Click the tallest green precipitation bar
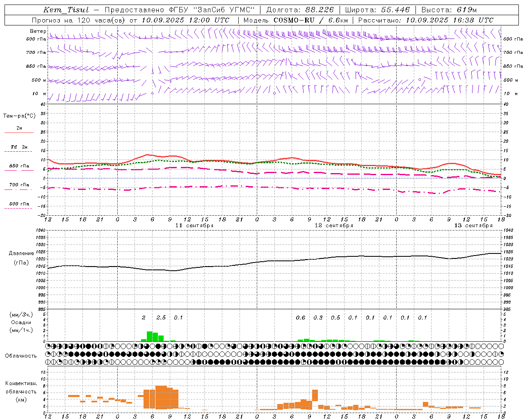525x420 pixels. [x=150, y=336]
